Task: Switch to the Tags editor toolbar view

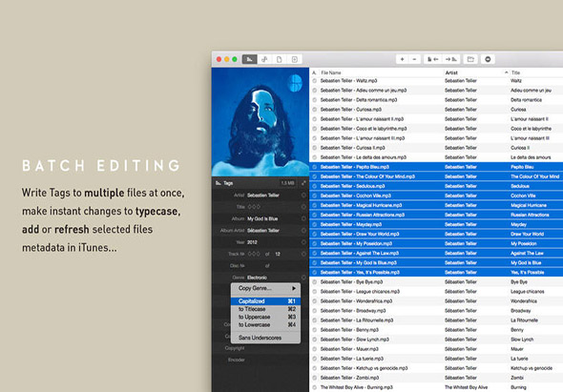Action: (250, 59)
